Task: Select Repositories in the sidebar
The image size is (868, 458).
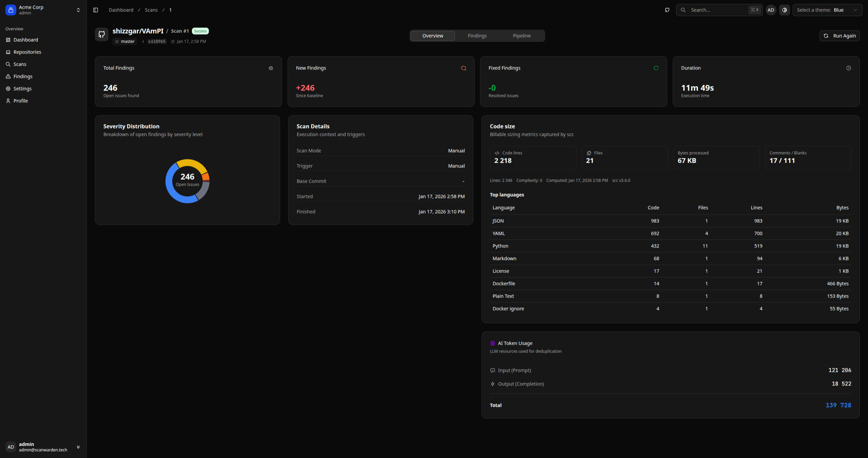Action: pyautogui.click(x=27, y=52)
